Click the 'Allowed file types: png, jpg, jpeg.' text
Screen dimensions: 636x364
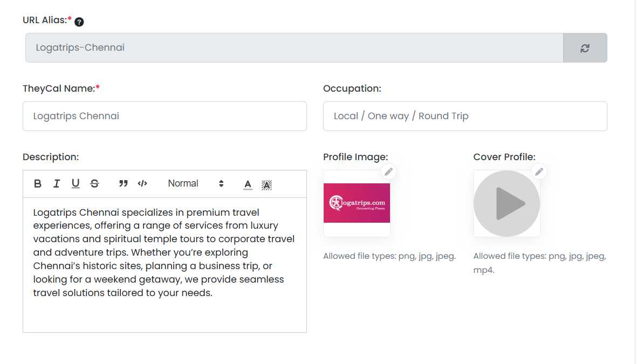(389, 256)
